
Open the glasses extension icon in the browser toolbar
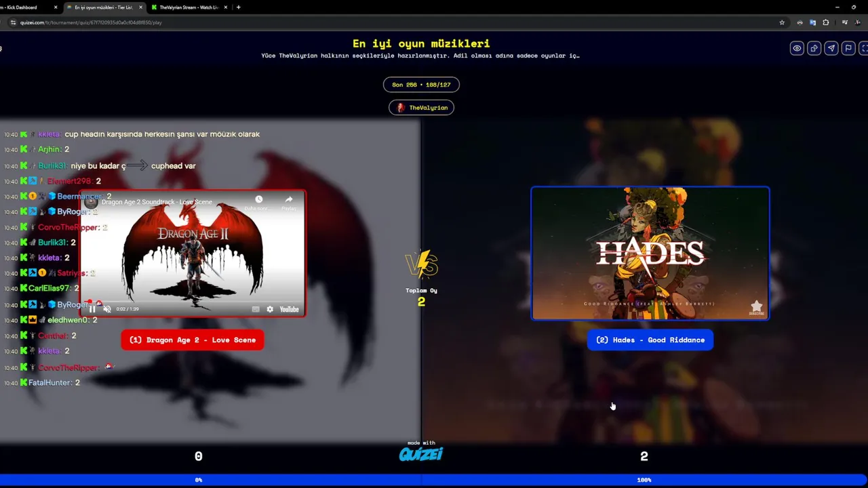click(x=800, y=22)
